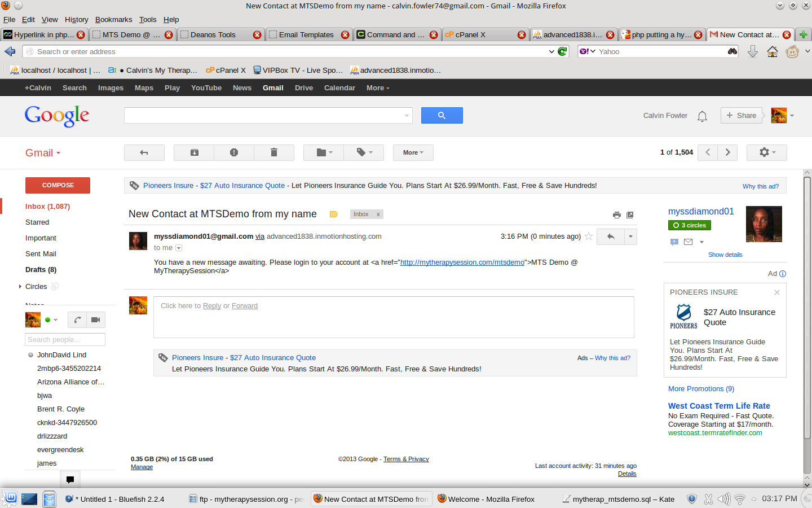812x508 pixels.
Task: Report this message as spam
Action: pyautogui.click(x=234, y=152)
